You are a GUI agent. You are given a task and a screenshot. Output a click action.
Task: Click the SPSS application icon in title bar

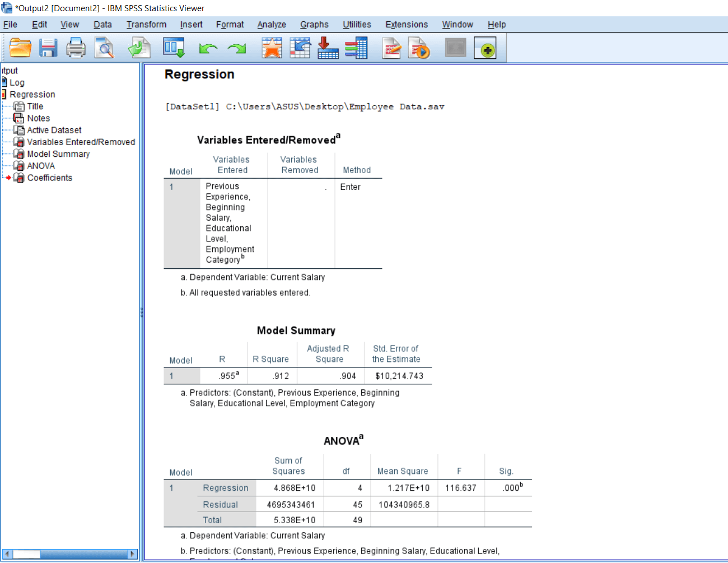(7, 8)
